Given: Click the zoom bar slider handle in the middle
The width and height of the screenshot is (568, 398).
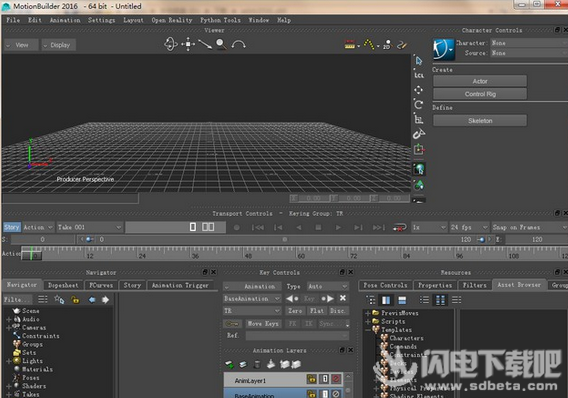Looking at the screenshot, I should pos(285,239).
